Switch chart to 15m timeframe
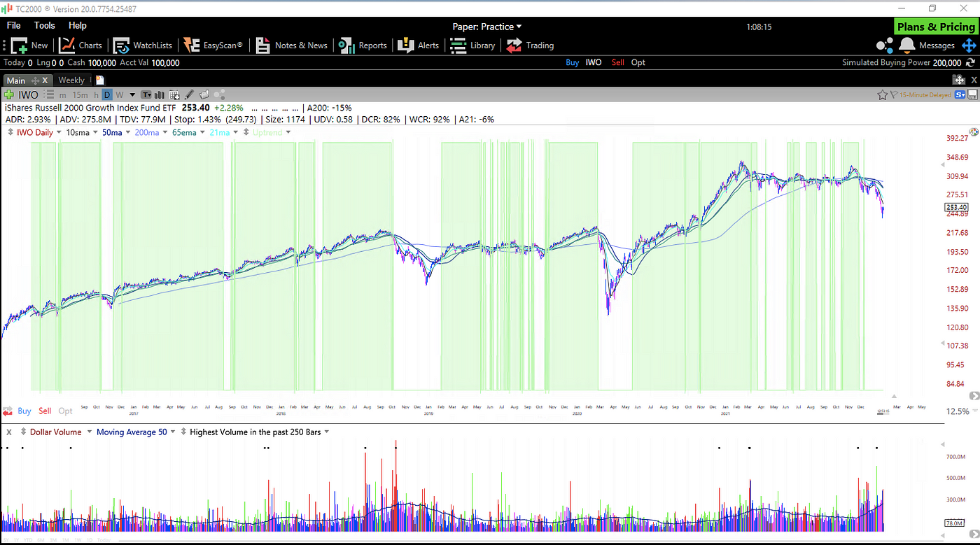Screen dimensions: 980x545 click(80, 94)
